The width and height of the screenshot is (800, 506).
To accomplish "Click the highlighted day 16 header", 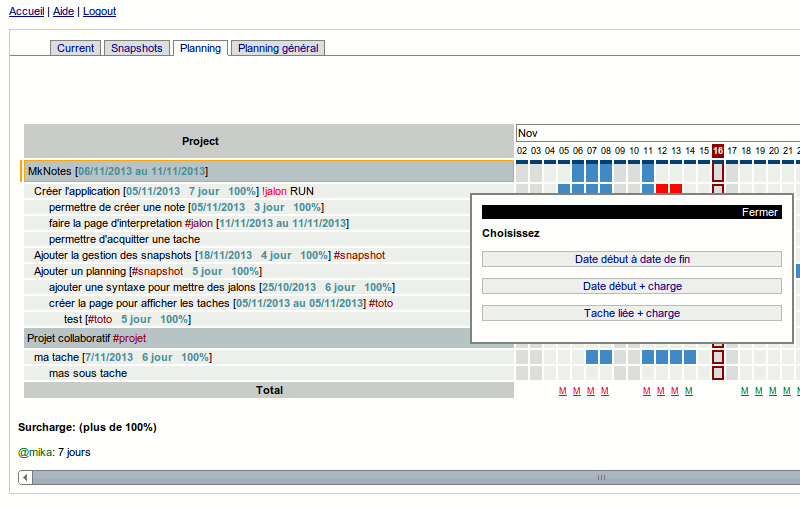I will tap(718, 150).
